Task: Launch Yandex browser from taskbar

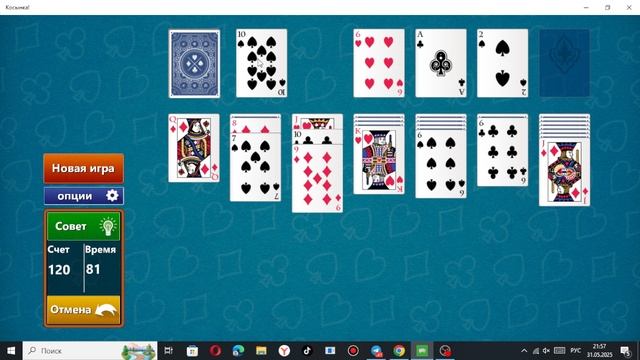Action: 284,351
